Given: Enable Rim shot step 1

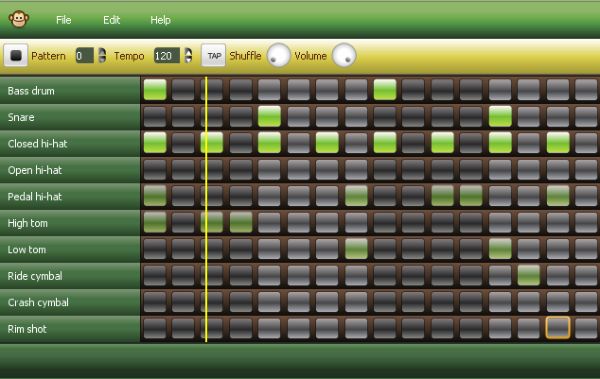Looking at the screenshot, I should click(155, 328).
